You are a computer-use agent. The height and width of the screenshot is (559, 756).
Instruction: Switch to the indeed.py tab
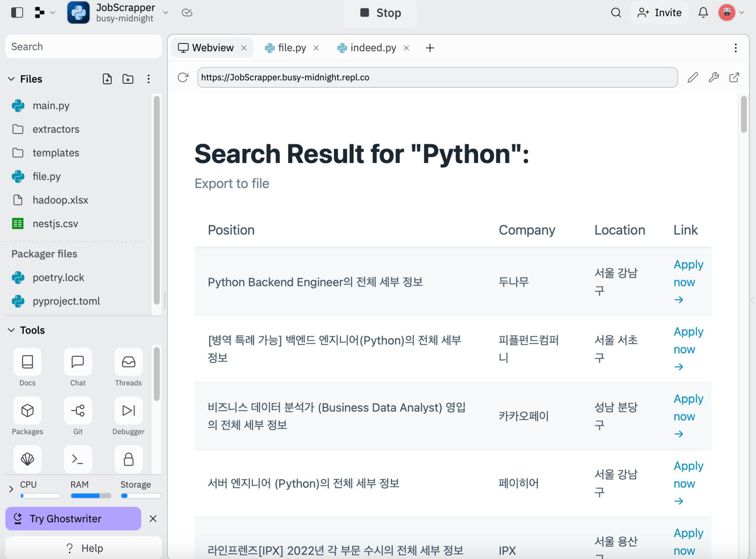tap(373, 48)
